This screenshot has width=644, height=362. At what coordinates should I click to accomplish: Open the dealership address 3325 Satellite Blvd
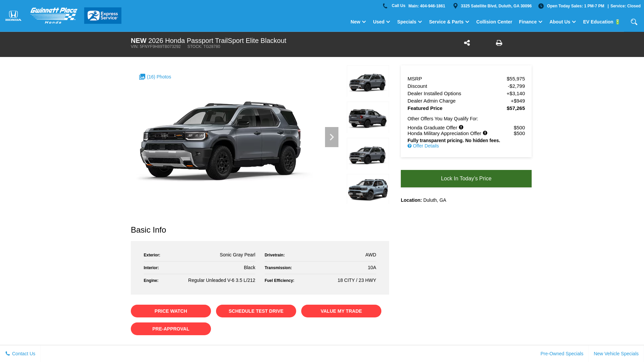tap(496, 6)
